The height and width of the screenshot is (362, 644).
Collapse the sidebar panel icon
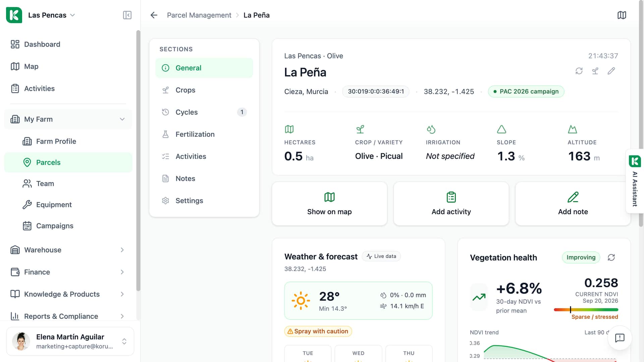(127, 15)
